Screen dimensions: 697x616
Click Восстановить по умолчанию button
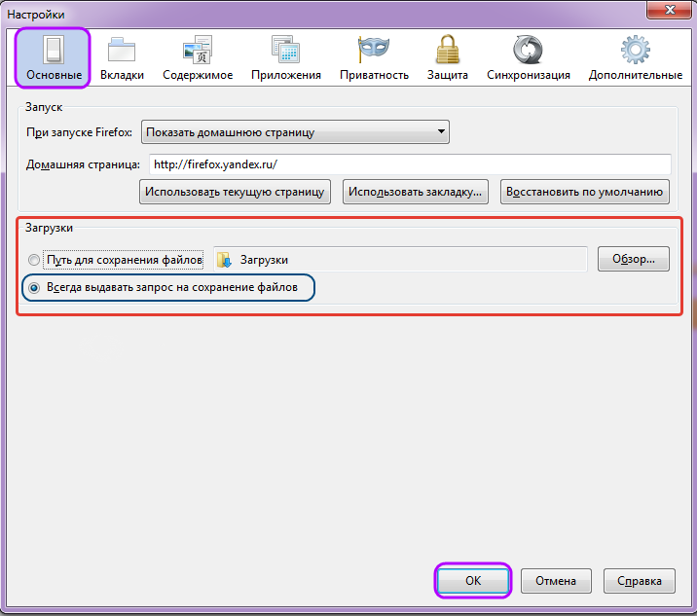coord(584,192)
